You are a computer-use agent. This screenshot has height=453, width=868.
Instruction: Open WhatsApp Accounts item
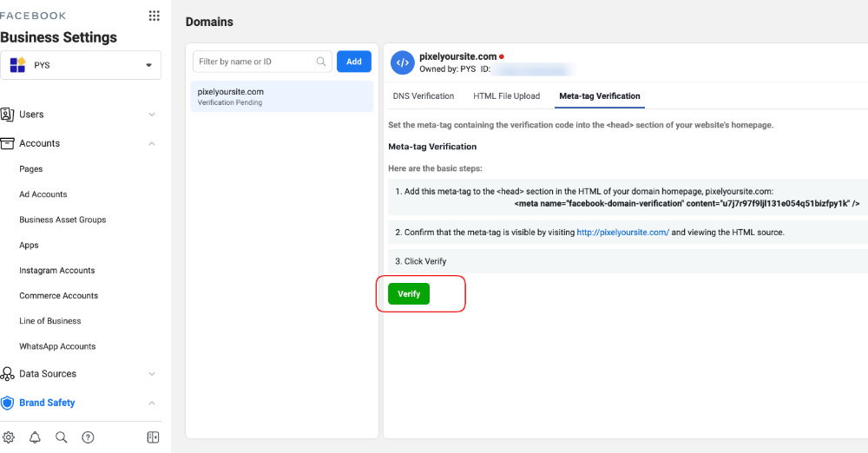[57, 346]
